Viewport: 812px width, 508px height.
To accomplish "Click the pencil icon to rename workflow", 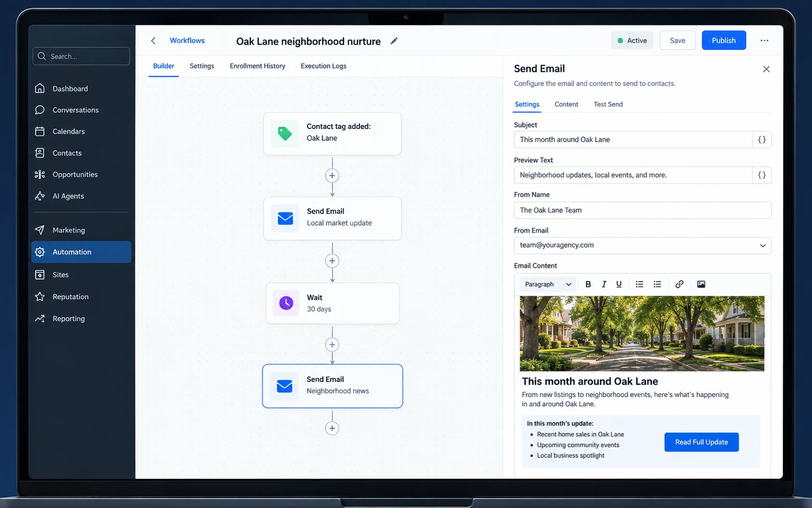I will click(394, 41).
